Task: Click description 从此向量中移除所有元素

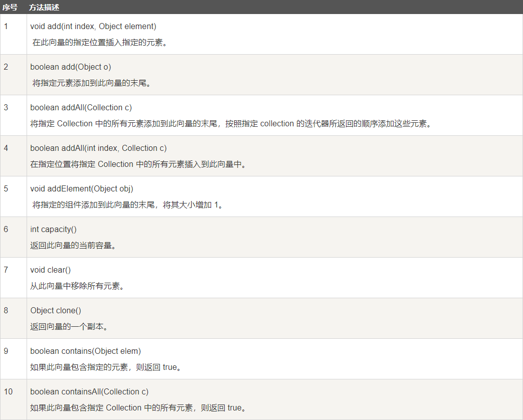Action: pos(77,286)
